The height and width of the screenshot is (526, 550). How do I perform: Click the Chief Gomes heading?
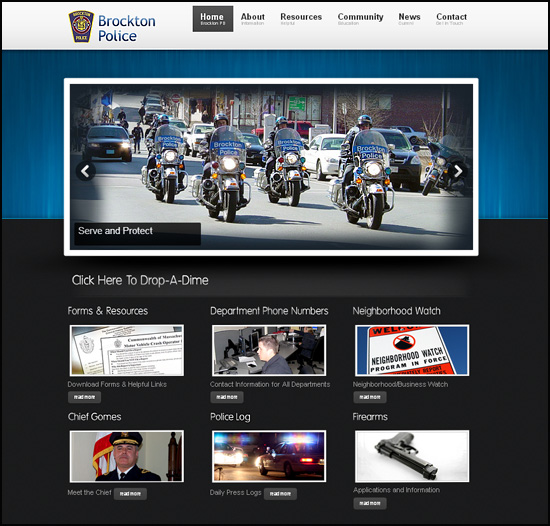(94, 417)
